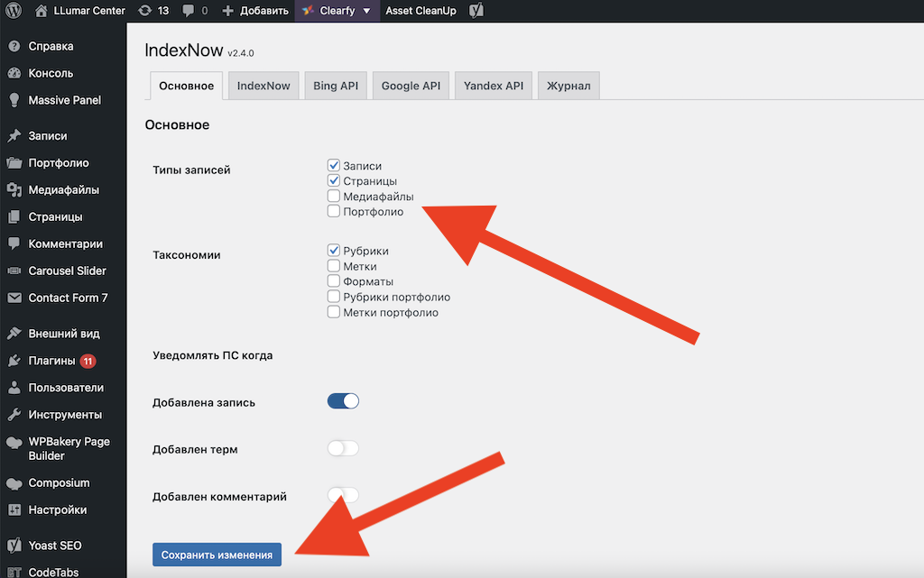Viewport: 924px width, 578px height.
Task: Expand the Clearfy dropdown arrow
Action: pos(366,11)
